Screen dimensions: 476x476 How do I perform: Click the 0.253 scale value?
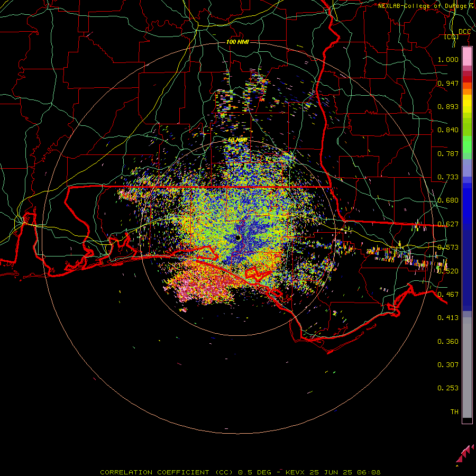click(448, 388)
